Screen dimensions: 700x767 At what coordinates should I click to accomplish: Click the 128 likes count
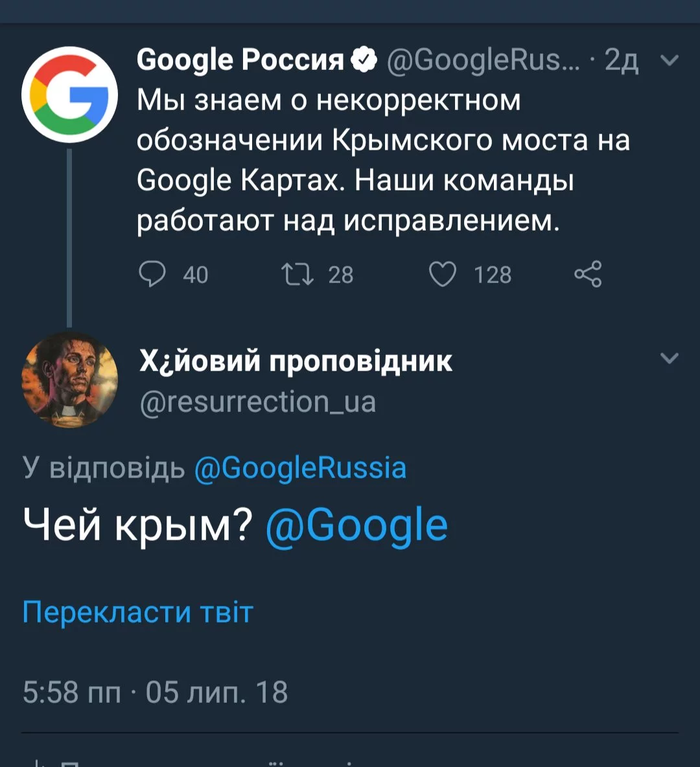[x=493, y=275]
